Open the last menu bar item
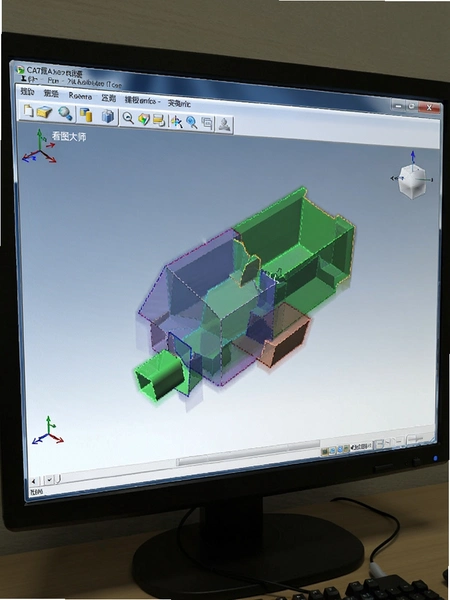Viewport: 450px width, 600px height. (179, 103)
